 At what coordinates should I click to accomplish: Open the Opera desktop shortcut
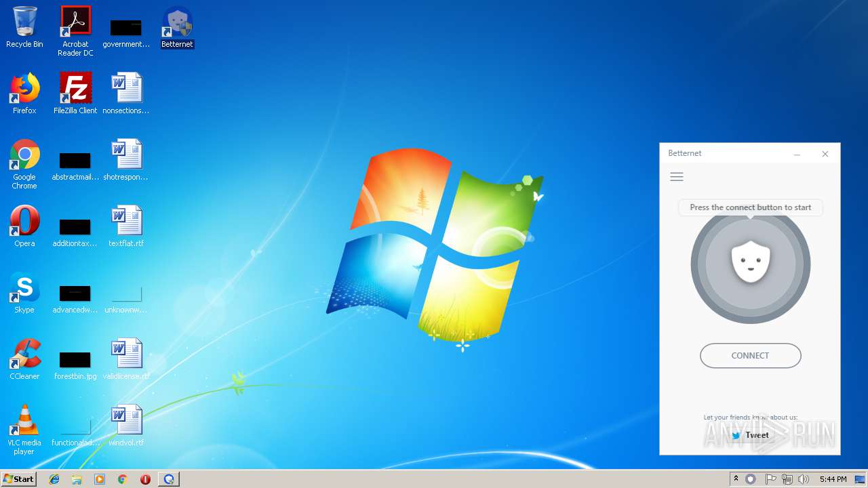[24, 226]
